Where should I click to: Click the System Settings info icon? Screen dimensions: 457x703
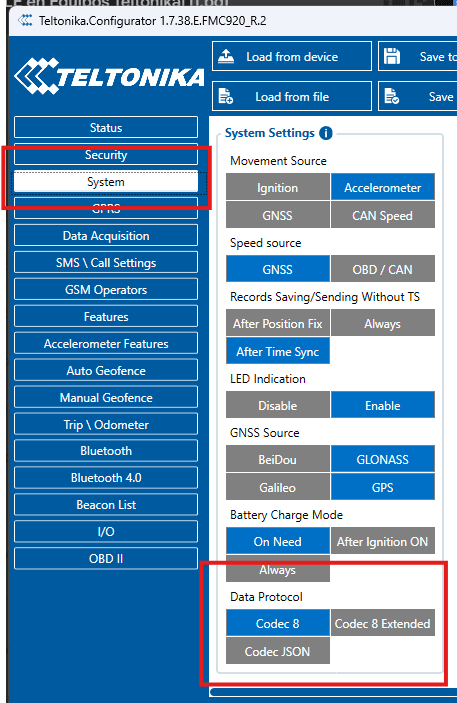click(x=326, y=133)
